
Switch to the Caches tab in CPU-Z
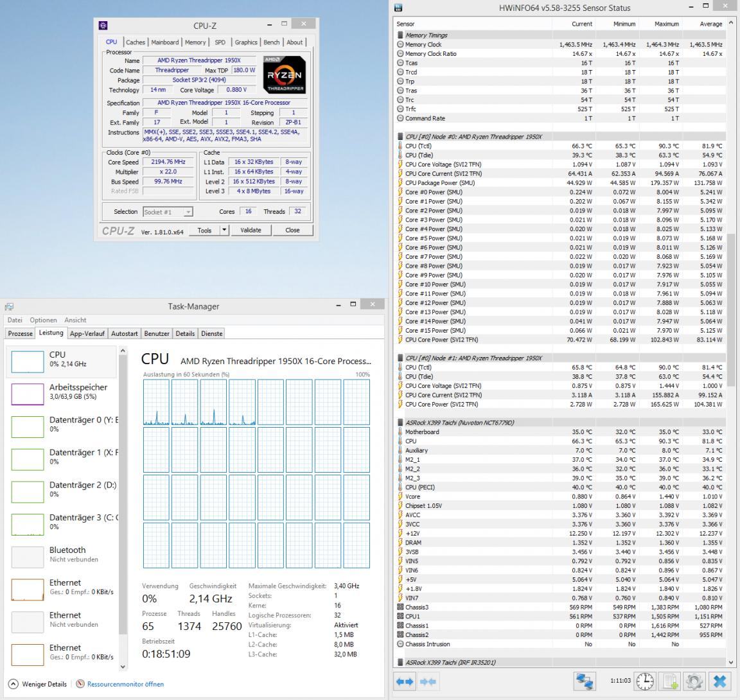136,42
